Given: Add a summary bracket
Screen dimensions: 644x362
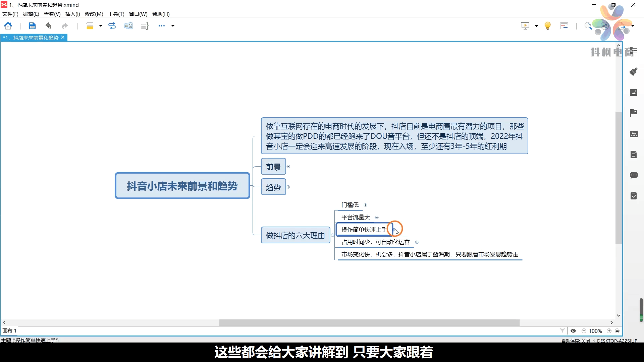Looking at the screenshot, I should (x=145, y=26).
